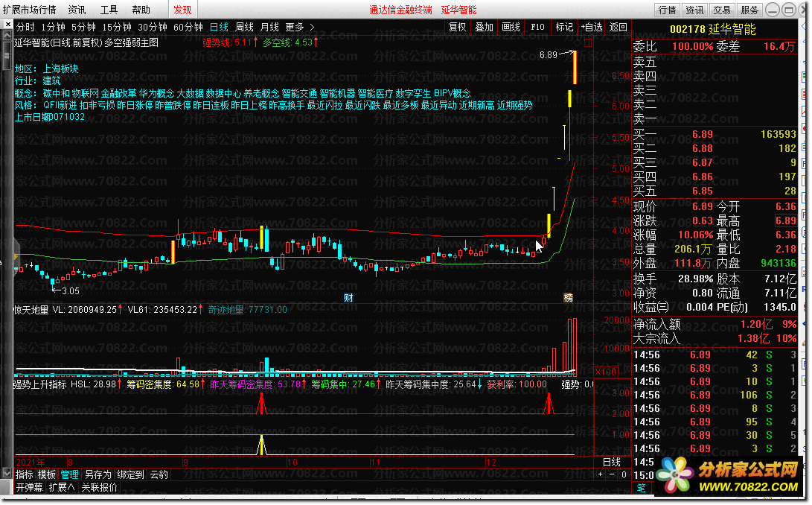Click the 返回 back button
The width and height of the screenshot is (812, 505).
(x=618, y=27)
